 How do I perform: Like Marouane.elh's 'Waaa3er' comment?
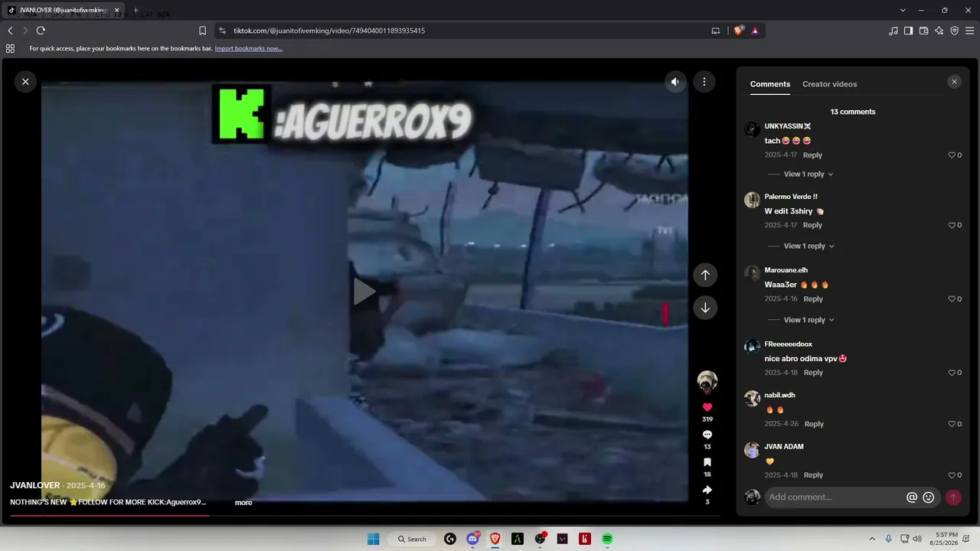[x=952, y=299]
